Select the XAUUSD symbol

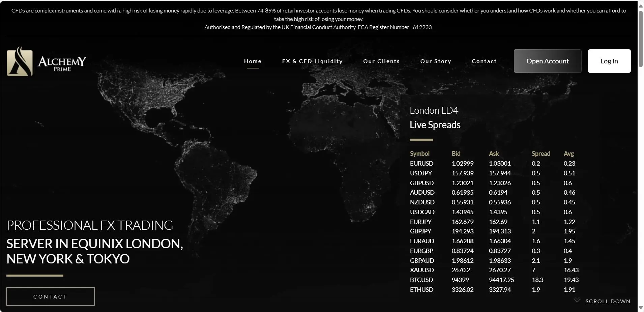coord(422,270)
